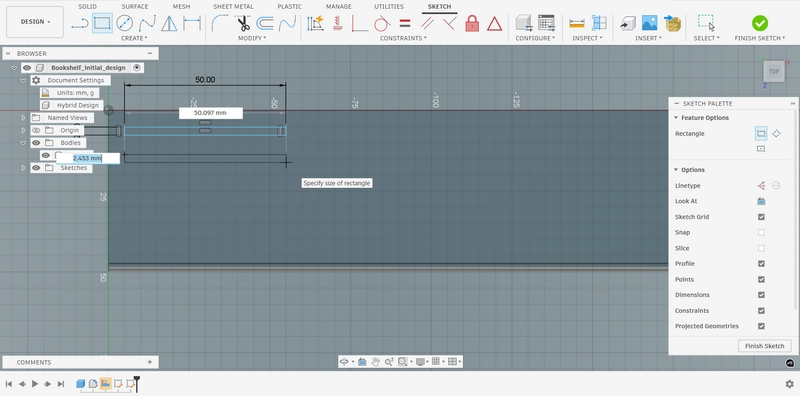
Task: Select the Line tool in Create
Action: (80, 23)
